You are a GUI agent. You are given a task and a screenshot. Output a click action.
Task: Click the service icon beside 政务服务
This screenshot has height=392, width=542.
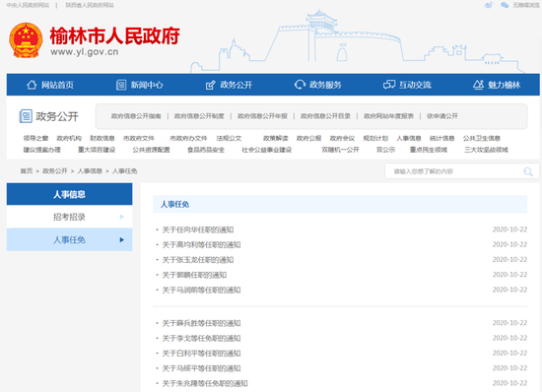click(300, 85)
